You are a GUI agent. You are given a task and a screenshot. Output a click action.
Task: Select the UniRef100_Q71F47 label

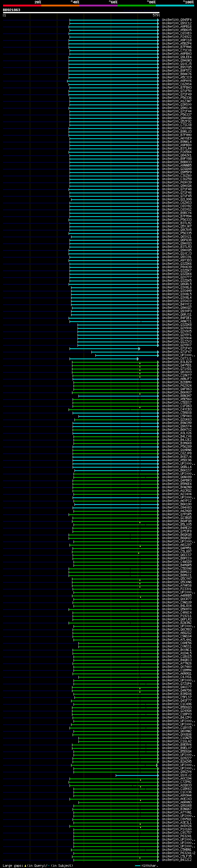tap(177, 352)
